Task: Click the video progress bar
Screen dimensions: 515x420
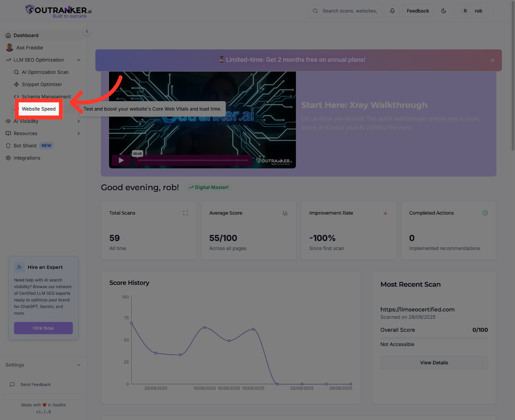Action: (x=192, y=160)
